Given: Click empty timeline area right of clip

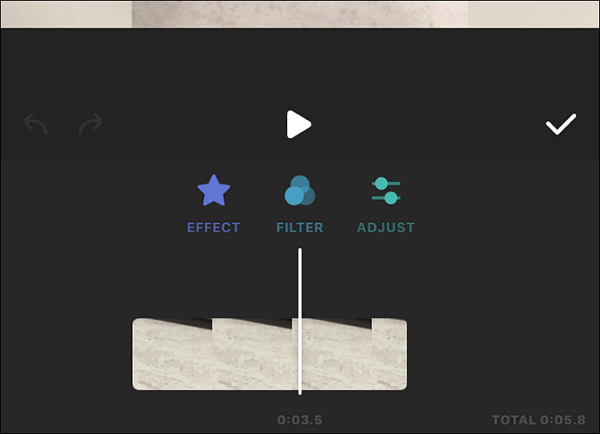Looking at the screenshot, I should click(x=503, y=354).
